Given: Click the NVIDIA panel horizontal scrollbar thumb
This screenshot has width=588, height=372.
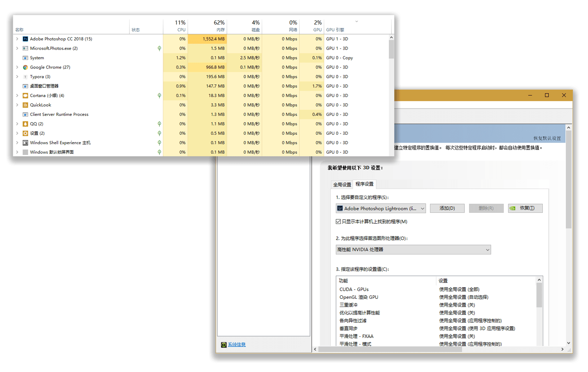Looking at the screenshot, I should [x=390, y=349].
